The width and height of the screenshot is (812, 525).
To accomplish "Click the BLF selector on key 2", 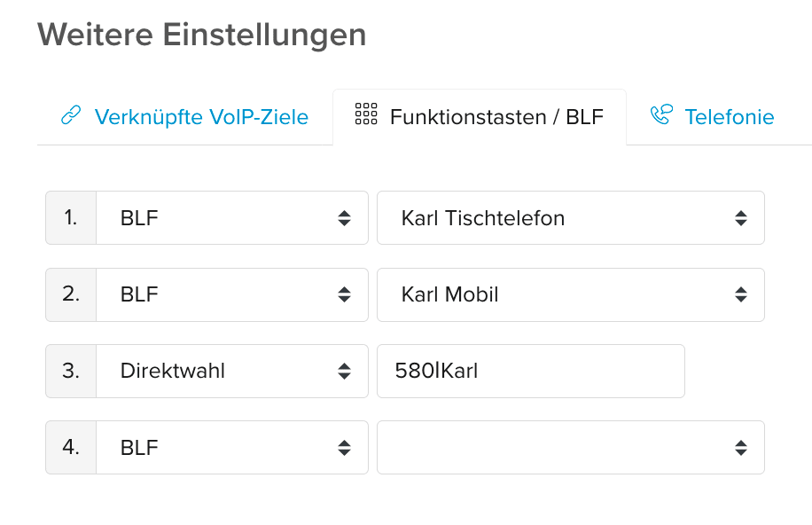I will click(x=230, y=294).
